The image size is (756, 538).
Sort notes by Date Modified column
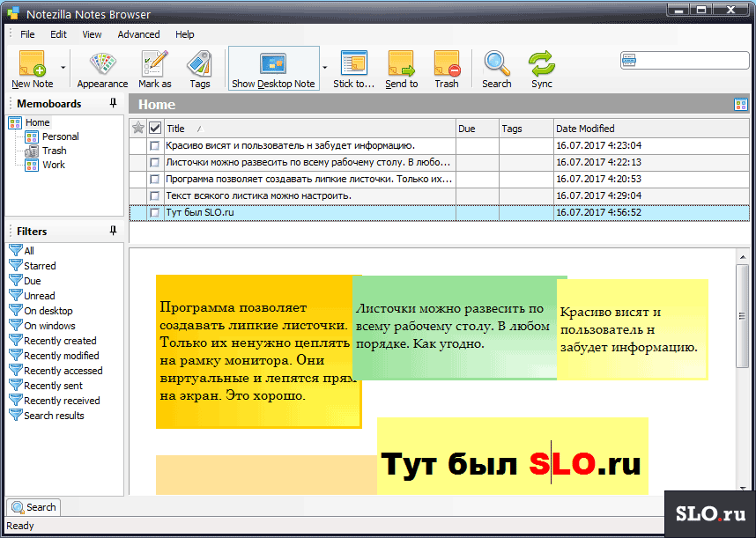(651, 129)
